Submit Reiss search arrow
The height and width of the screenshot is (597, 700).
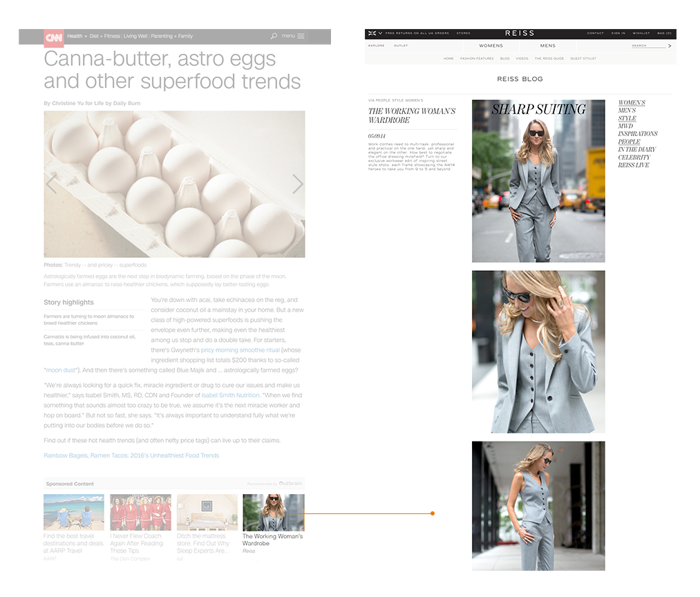[670, 46]
